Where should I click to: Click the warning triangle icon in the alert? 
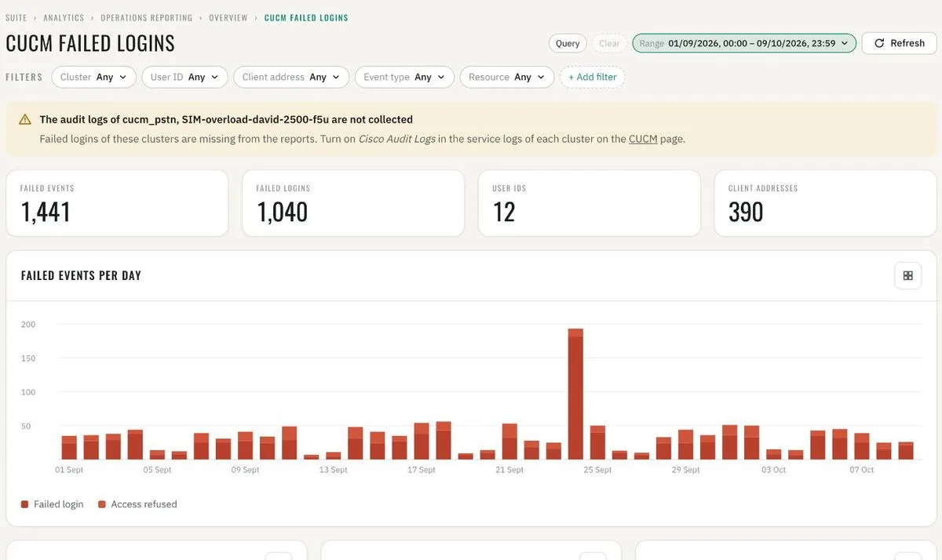click(x=25, y=120)
